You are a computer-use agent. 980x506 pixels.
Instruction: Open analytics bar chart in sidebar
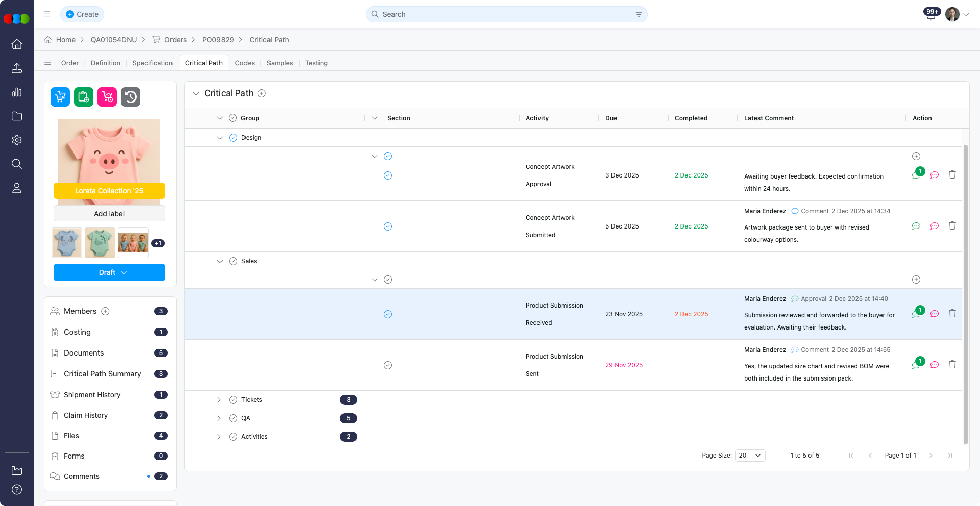[17, 92]
